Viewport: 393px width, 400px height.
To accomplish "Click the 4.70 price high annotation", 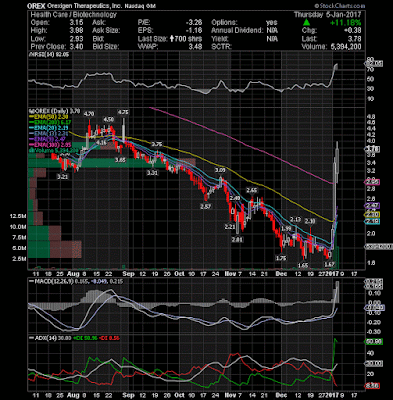I will pyautogui.click(x=89, y=114).
